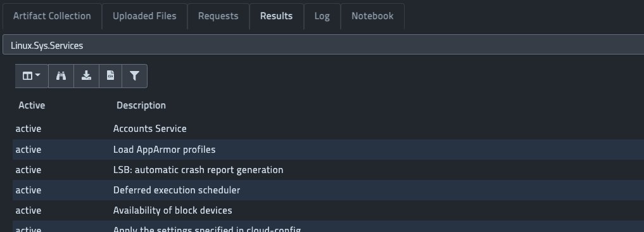Open the column visibility selector
Screen dimensions: 644x232
click(x=32, y=76)
